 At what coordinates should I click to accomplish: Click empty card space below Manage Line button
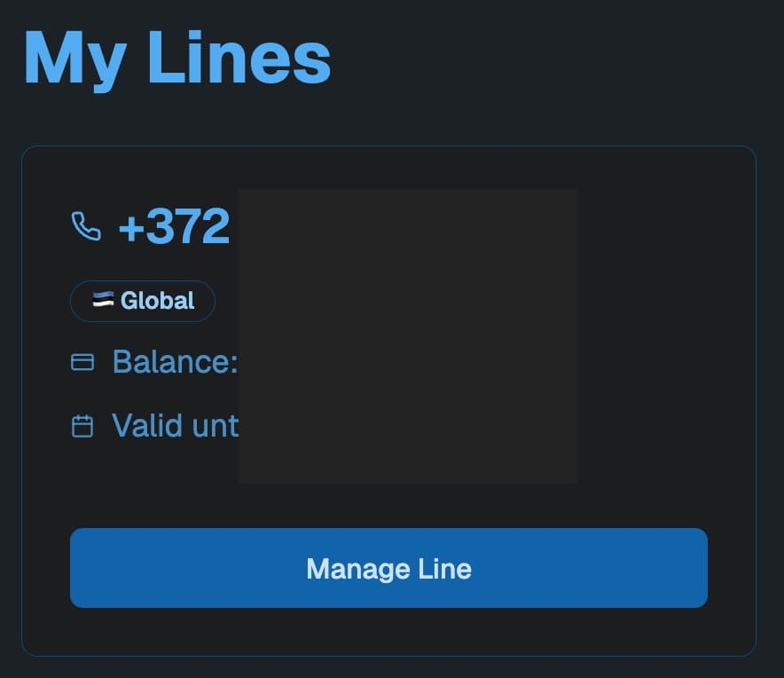388,632
